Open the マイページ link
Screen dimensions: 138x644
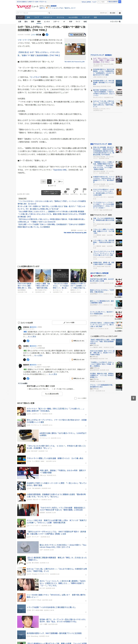pos(103,13)
